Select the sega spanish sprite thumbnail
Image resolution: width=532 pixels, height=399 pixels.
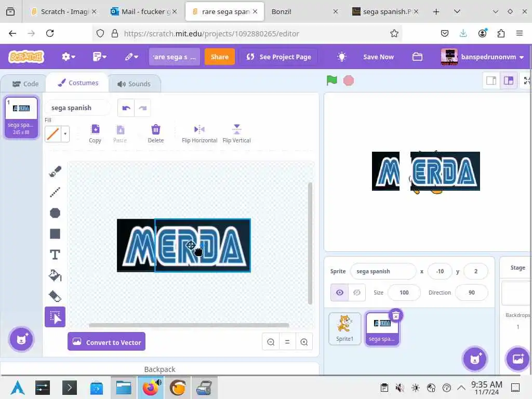382,328
